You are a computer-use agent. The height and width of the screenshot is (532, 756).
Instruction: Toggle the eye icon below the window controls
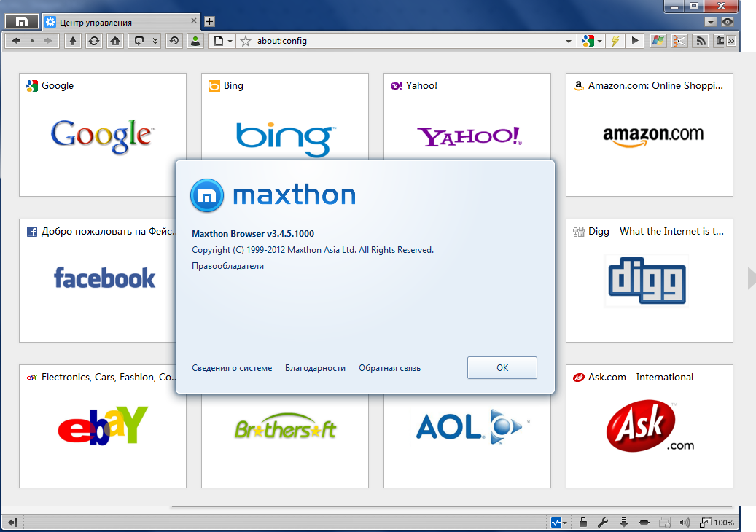pos(727,22)
